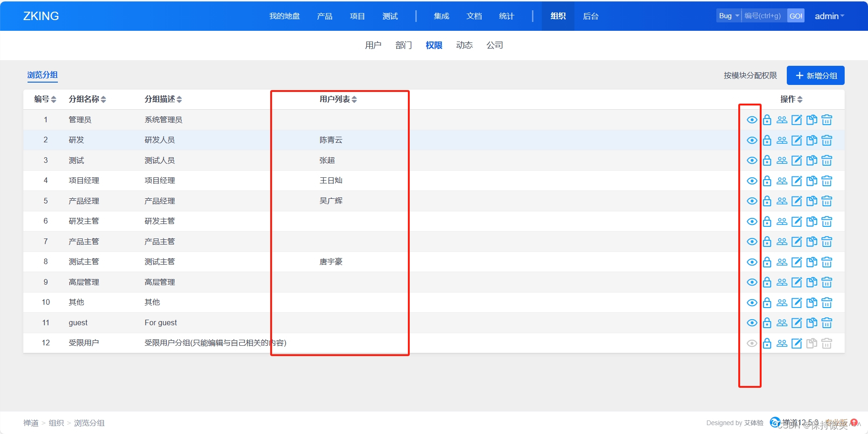Delete the 其他 group via trash icon
The height and width of the screenshot is (434, 868).
point(826,303)
